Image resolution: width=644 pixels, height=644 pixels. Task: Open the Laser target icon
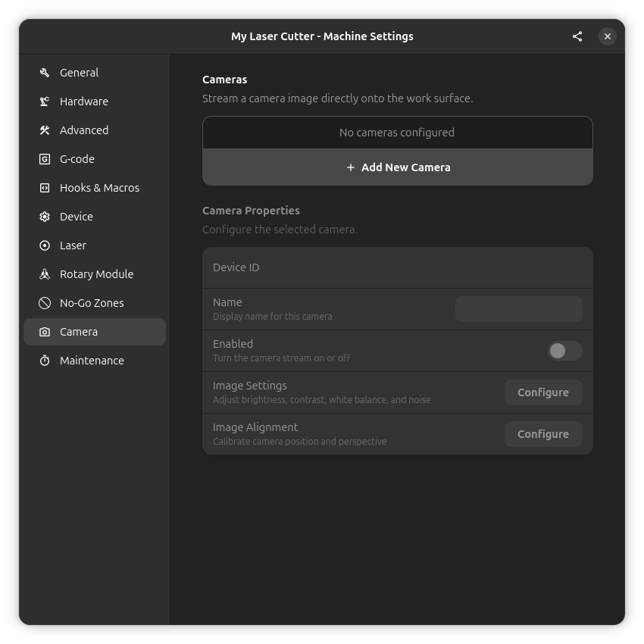point(45,245)
